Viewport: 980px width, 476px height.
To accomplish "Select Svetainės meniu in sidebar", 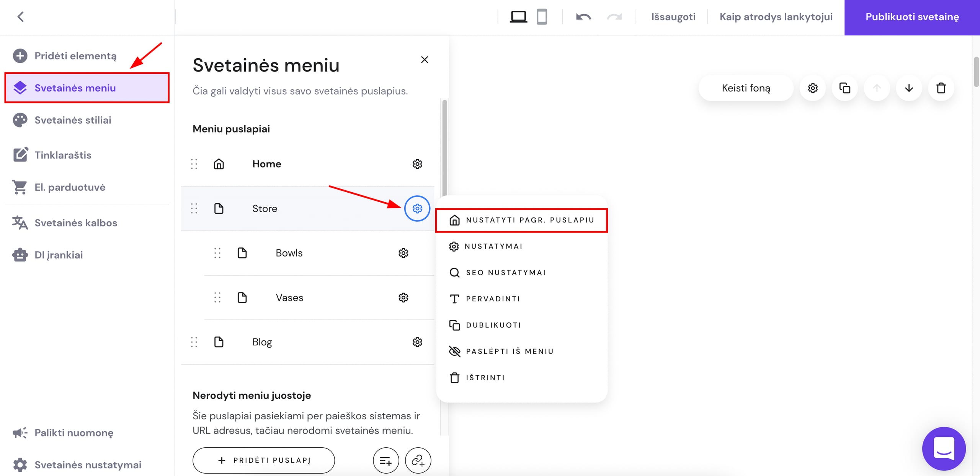I will click(x=87, y=88).
